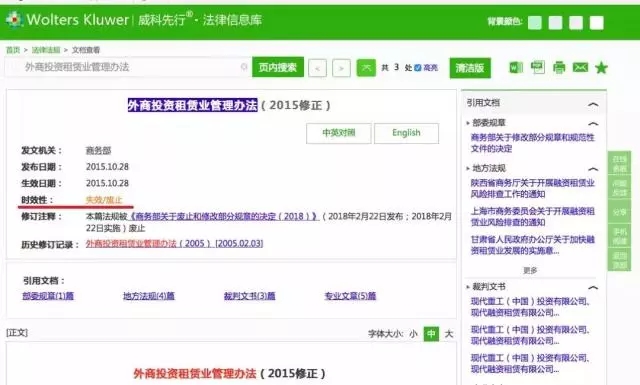Click the in-page search text field

click(127, 67)
